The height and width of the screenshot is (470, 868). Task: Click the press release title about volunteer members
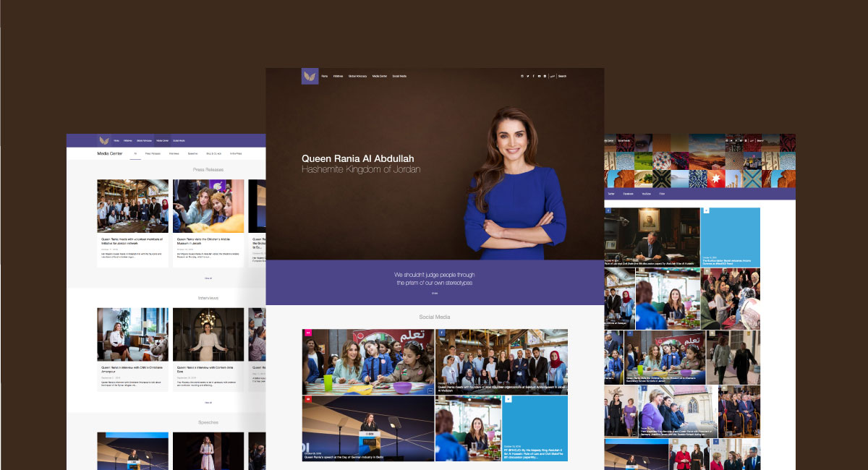tap(132, 241)
